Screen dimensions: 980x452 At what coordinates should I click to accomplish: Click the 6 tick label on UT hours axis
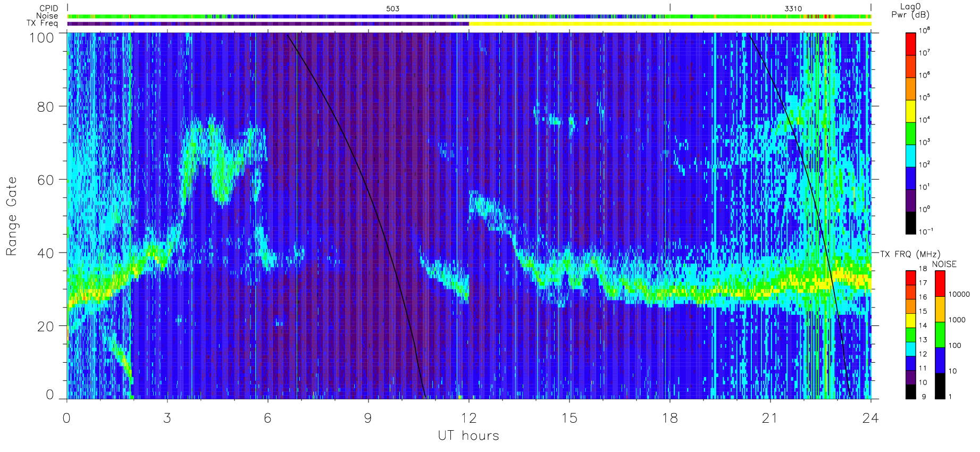(x=268, y=418)
